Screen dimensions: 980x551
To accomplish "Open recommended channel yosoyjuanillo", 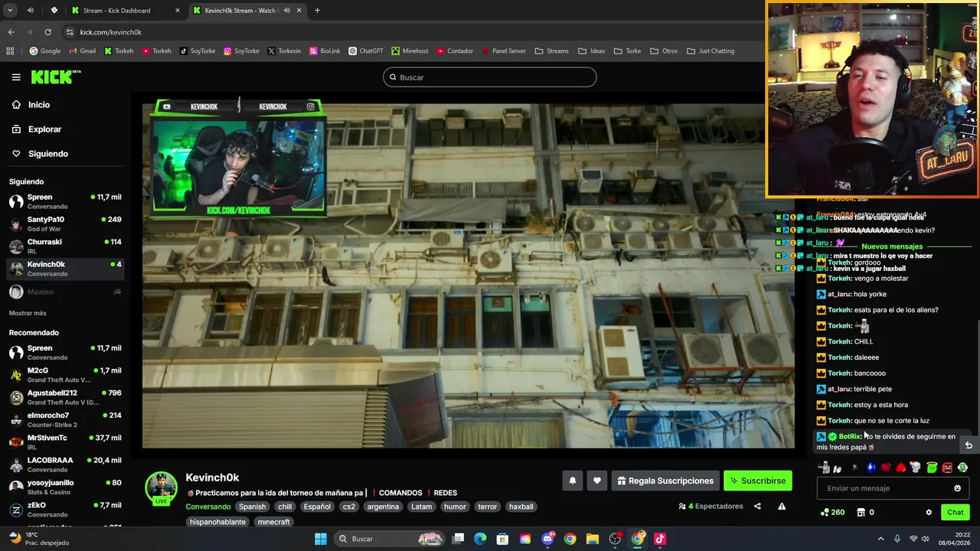I will point(65,487).
